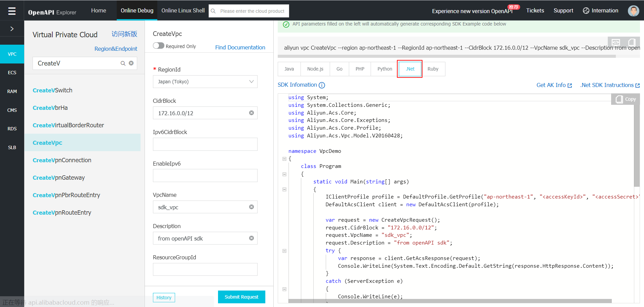
Task: Open the Tickets menu
Action: click(x=535, y=10)
